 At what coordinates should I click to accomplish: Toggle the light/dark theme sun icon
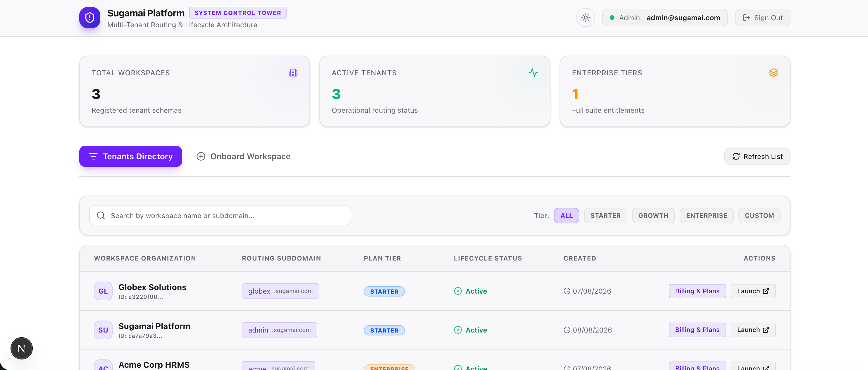(x=585, y=18)
